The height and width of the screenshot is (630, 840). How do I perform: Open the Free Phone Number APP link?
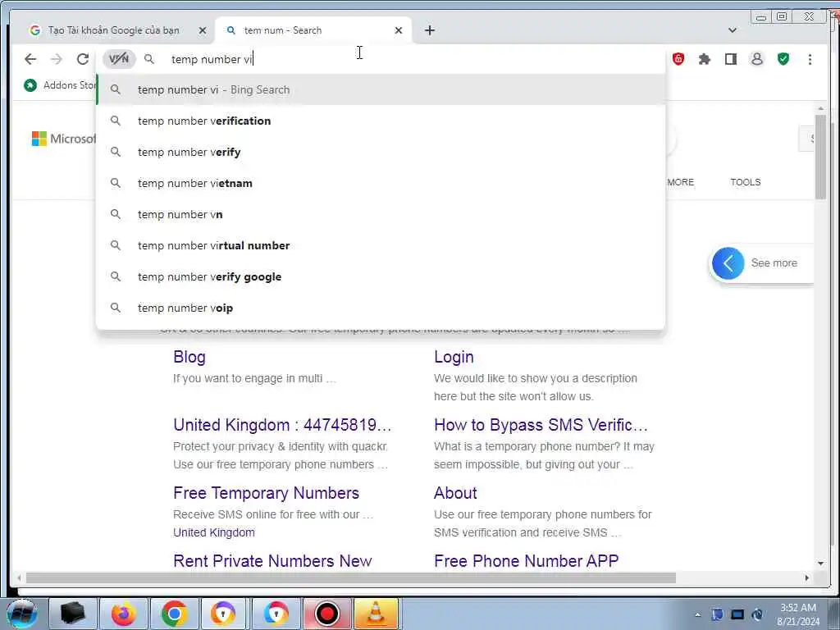pos(526,561)
